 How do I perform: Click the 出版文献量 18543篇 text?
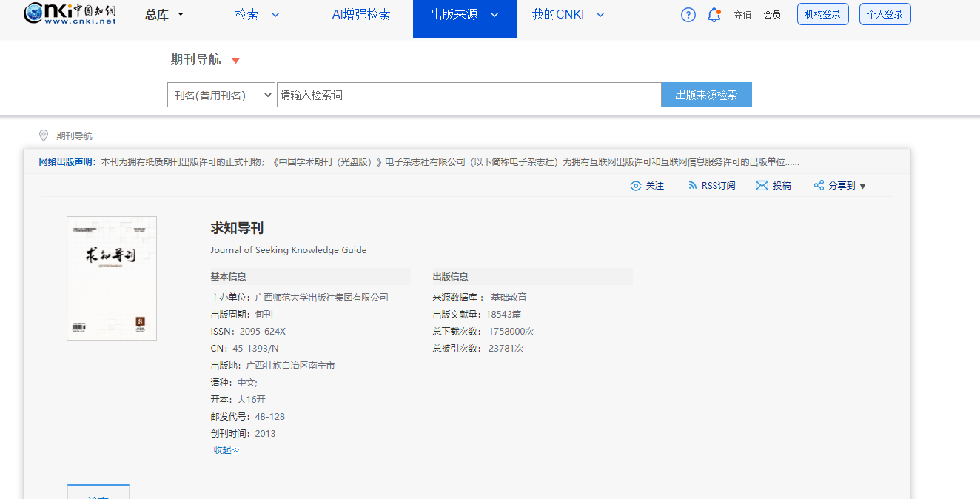[477, 315]
